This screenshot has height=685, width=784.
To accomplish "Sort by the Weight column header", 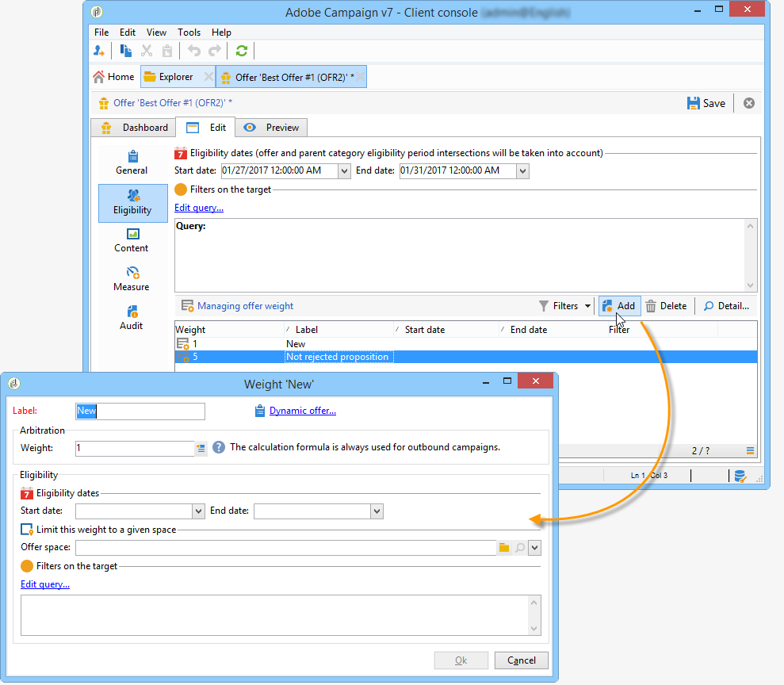I will pos(230,330).
